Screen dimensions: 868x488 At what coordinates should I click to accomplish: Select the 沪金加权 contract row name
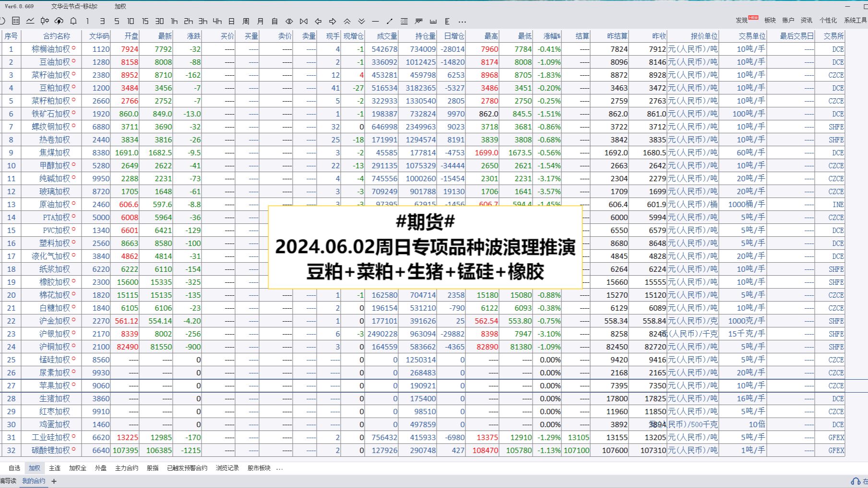click(55, 321)
